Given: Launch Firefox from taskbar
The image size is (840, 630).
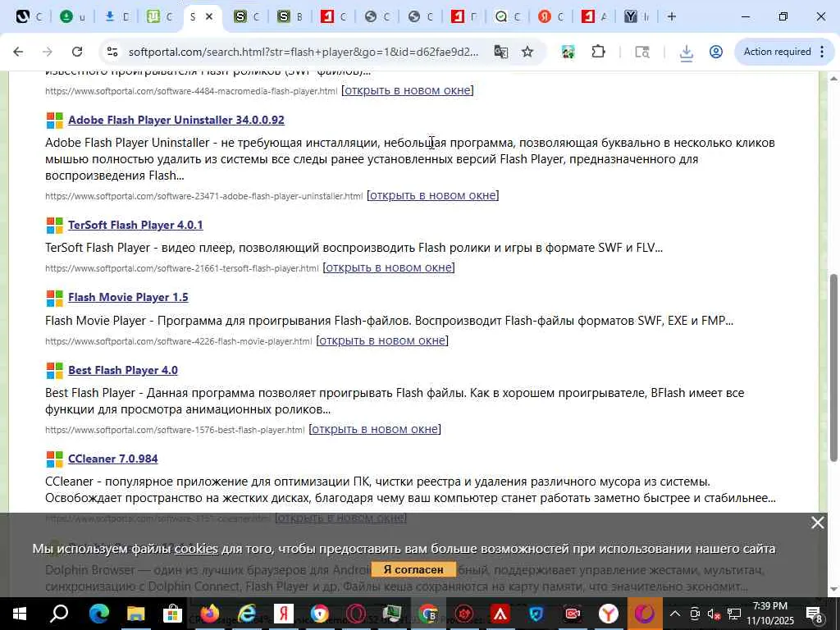Looking at the screenshot, I should (210, 614).
